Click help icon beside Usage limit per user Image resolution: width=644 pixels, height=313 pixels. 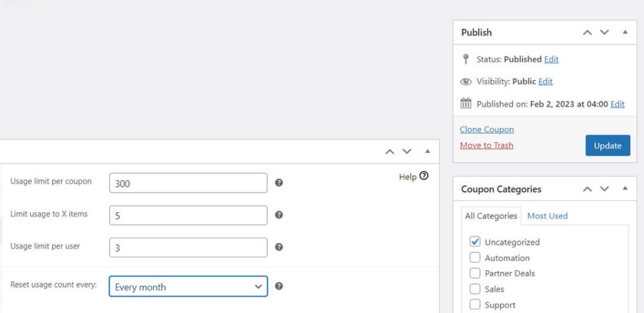click(279, 247)
